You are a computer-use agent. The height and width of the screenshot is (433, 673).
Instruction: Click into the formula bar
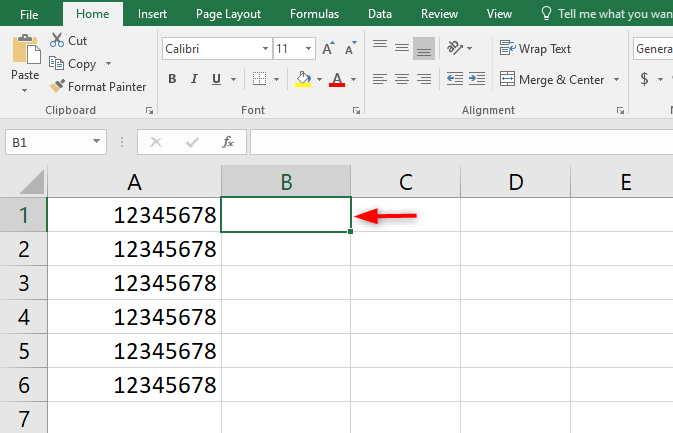tap(461, 142)
